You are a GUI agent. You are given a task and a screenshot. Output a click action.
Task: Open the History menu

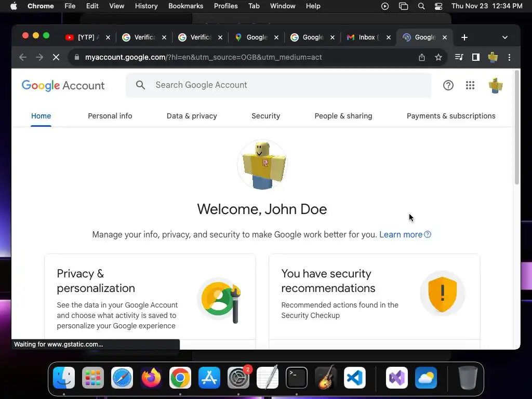tap(146, 6)
